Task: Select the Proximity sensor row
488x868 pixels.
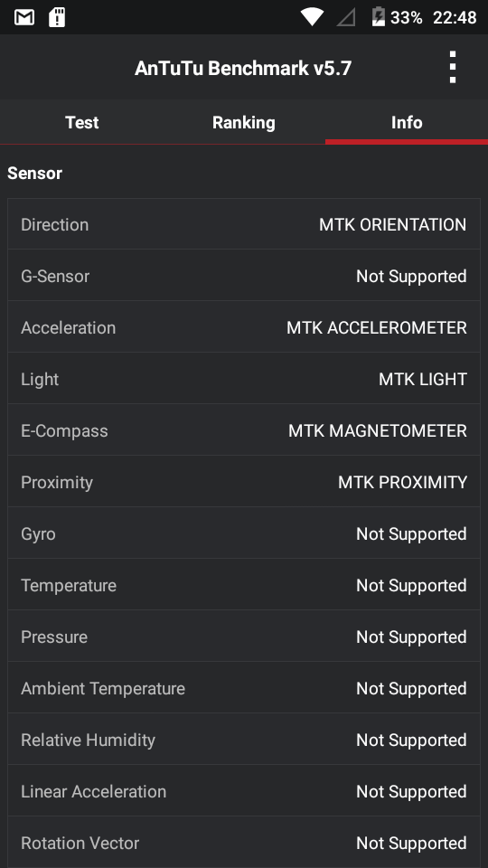Action: click(244, 482)
